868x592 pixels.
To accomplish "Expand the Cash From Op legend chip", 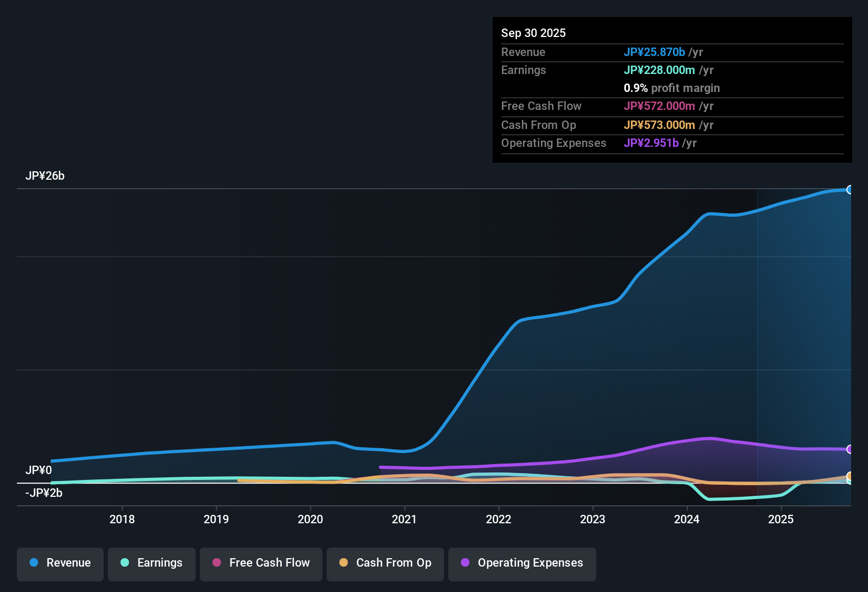I will click(x=385, y=563).
